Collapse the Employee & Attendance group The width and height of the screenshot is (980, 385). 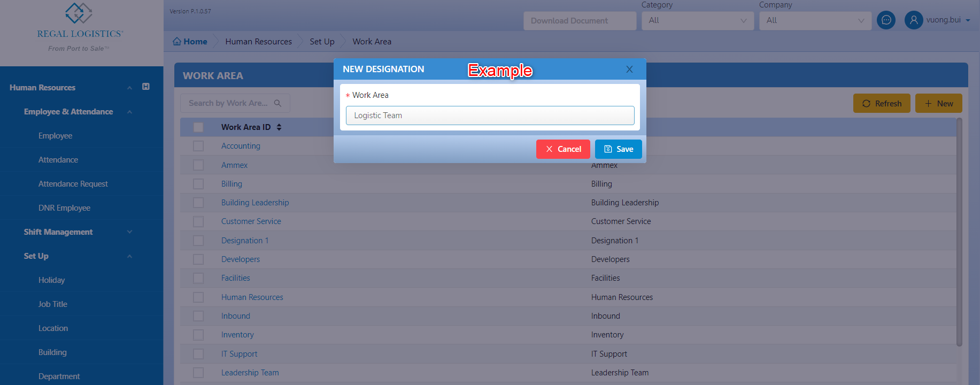tap(129, 112)
